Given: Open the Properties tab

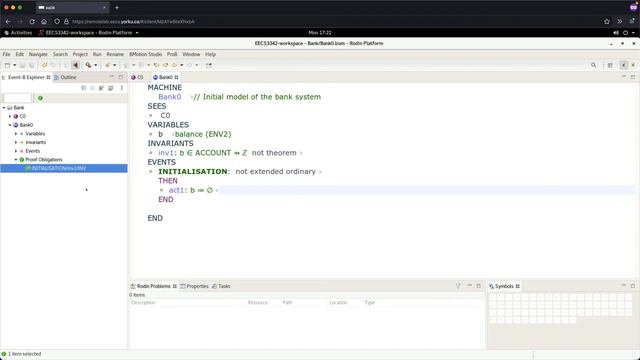Looking at the screenshot, I should [195, 286].
